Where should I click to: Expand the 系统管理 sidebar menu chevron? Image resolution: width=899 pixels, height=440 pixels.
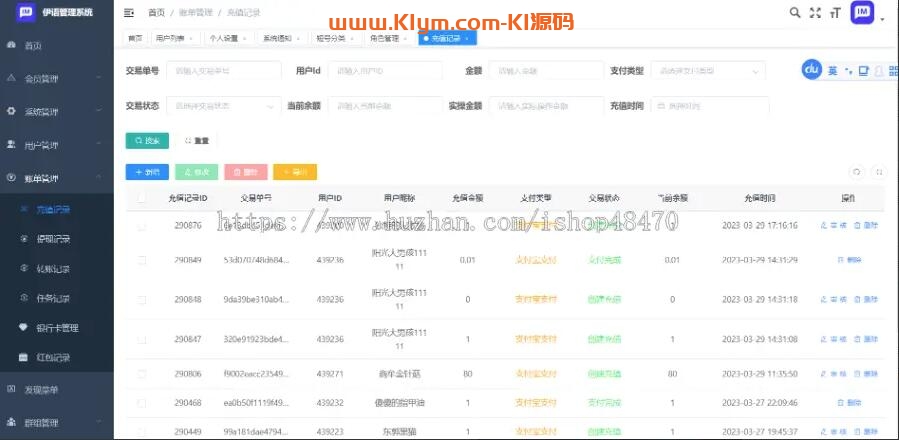click(99, 111)
